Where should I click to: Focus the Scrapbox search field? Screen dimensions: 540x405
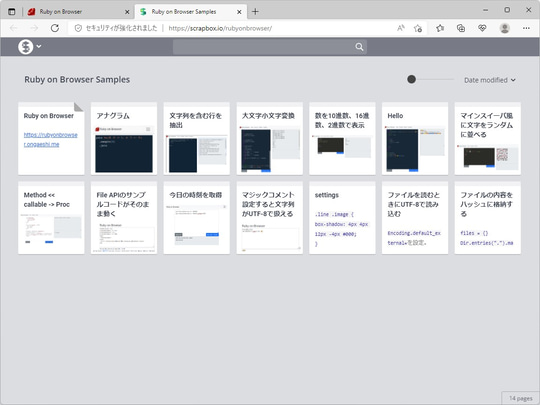click(270, 47)
